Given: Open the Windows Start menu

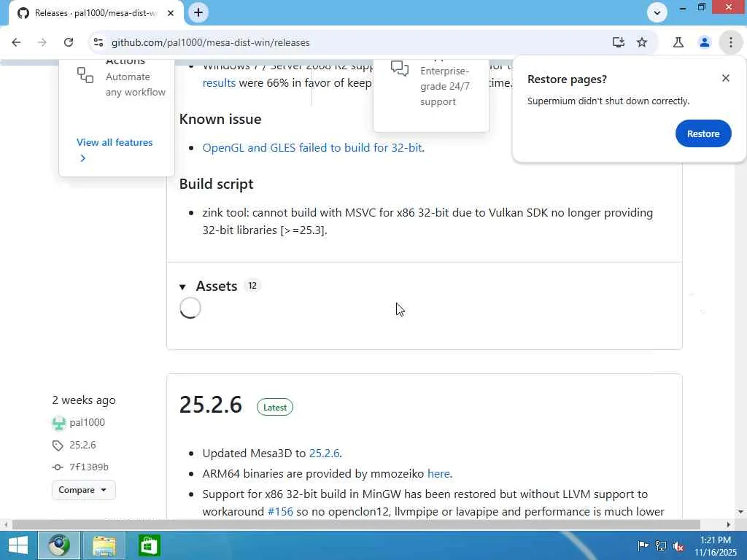Looking at the screenshot, I should 18,545.
